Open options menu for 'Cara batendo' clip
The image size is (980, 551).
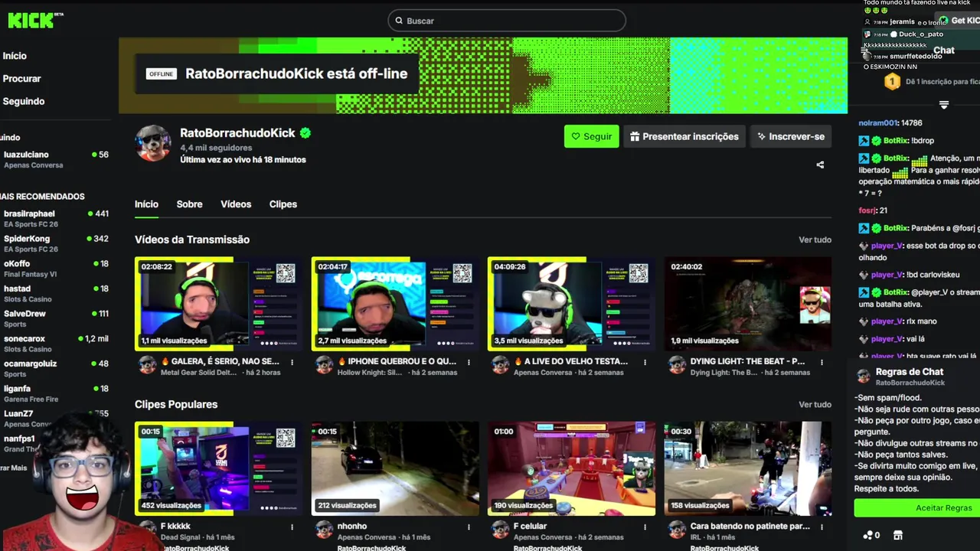pyautogui.click(x=822, y=527)
